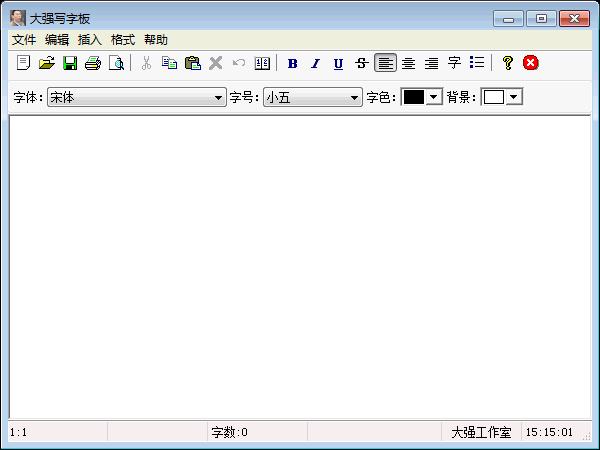Open font dialog via 字 icon
This screenshot has width=600, height=450.
(454, 62)
